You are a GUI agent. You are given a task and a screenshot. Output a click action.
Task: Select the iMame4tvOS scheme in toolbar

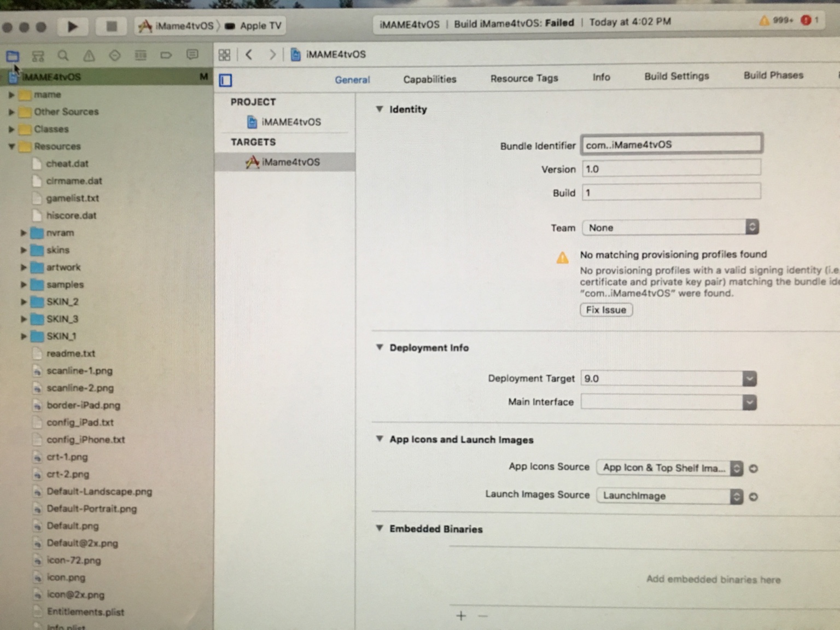tap(176, 26)
